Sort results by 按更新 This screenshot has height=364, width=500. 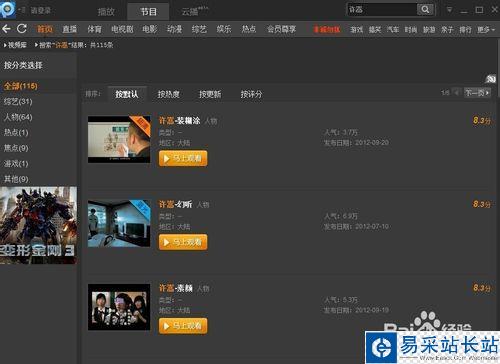(210, 94)
